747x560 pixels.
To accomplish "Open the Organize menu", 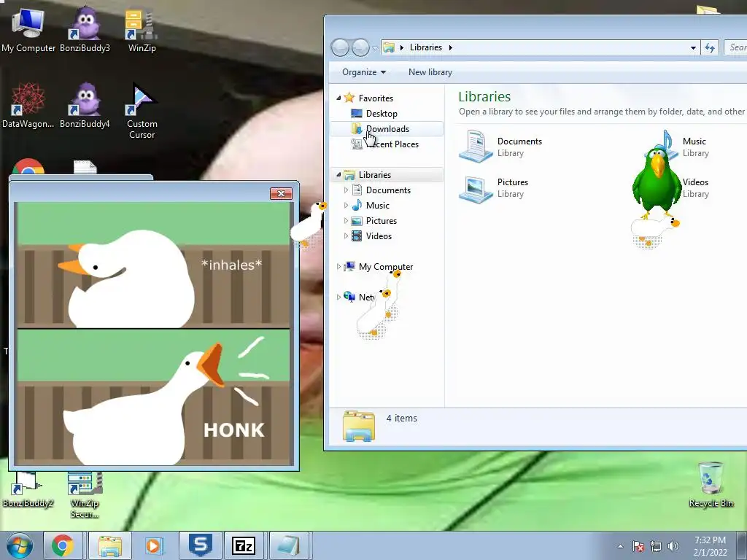I will coord(363,72).
